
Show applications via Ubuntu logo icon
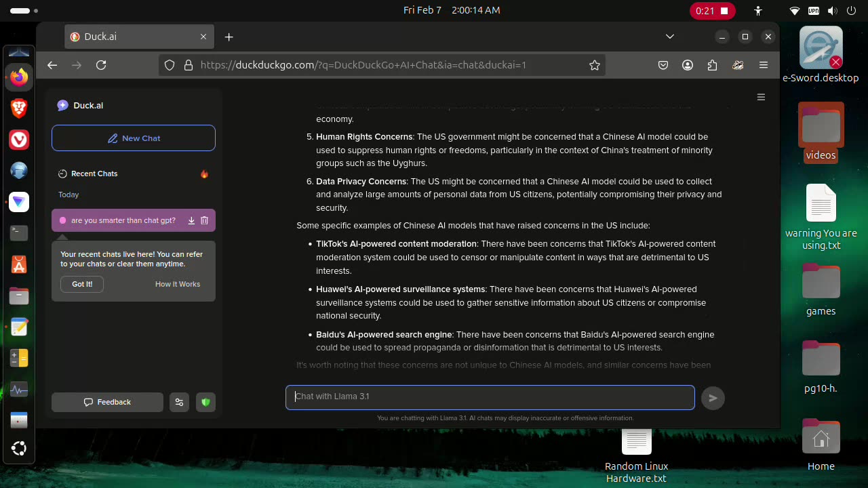[19, 448]
